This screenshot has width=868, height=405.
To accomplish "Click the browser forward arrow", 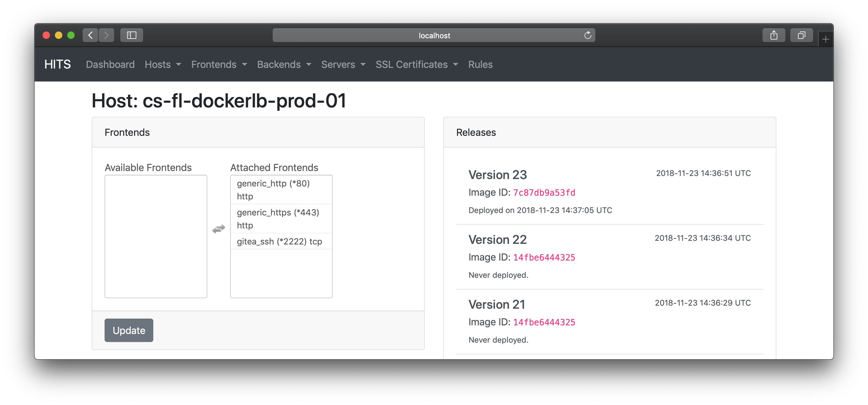I will tap(106, 35).
